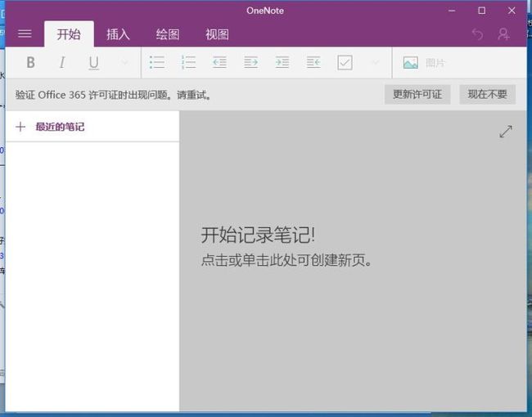Click the 更新许可证 button
Viewport: 532px width, 417px height.
coord(417,94)
